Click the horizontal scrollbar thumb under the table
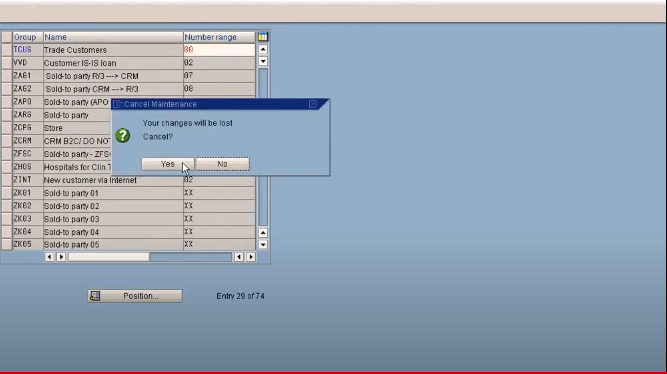 point(109,257)
